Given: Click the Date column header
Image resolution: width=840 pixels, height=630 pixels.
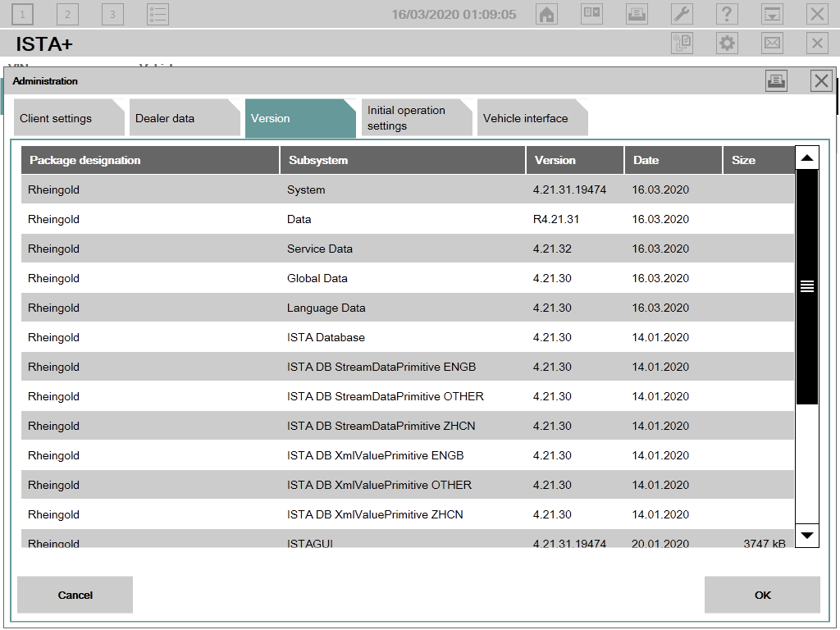Looking at the screenshot, I should click(x=673, y=160).
